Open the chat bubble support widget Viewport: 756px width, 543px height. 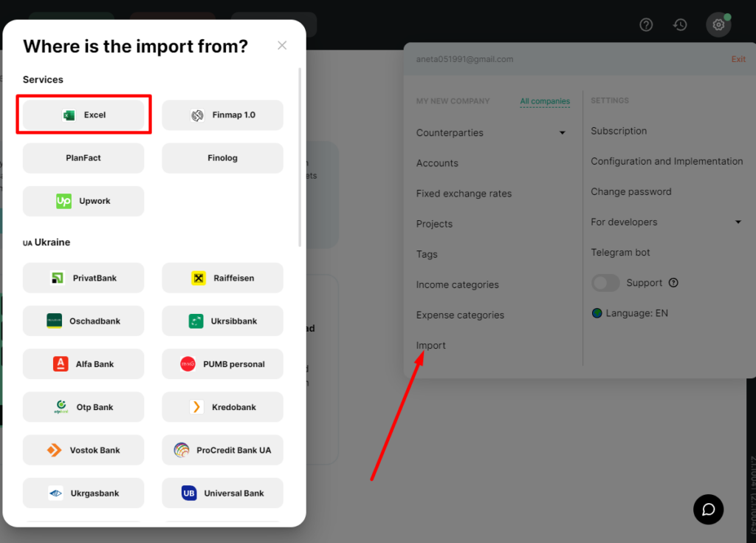pos(708,509)
